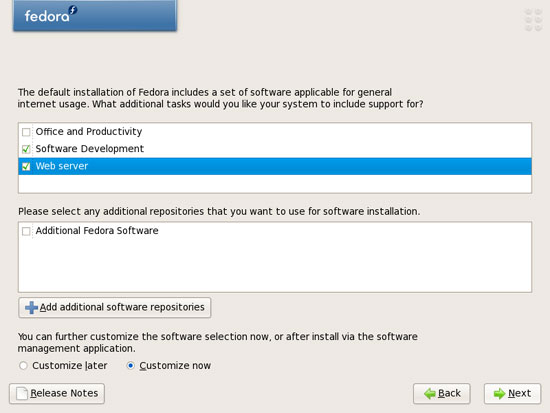Select the Customize now radio button
The width and height of the screenshot is (550, 413).
pos(130,366)
